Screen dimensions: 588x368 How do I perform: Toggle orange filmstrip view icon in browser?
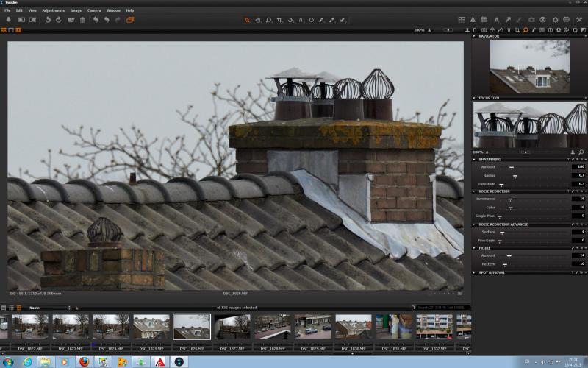19,308
